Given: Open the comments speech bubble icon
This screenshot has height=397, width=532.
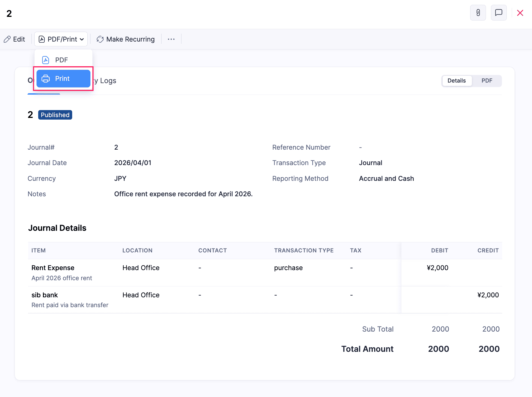Looking at the screenshot, I should tap(499, 13).
